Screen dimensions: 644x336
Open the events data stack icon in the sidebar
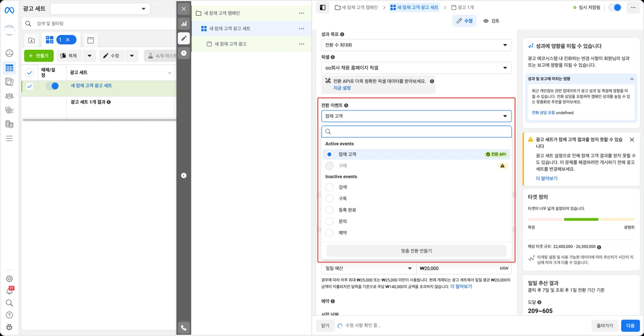point(9,124)
